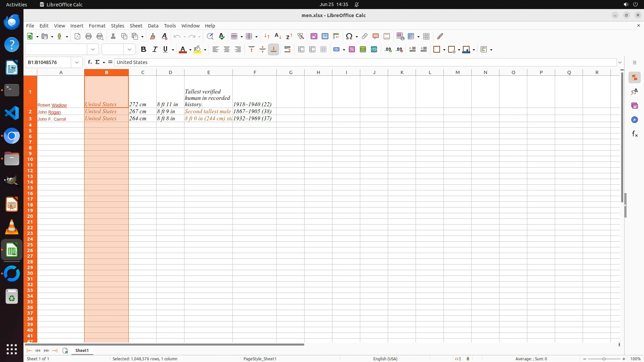
Task: Open the Functions sidebar panel
Action: 635,134
